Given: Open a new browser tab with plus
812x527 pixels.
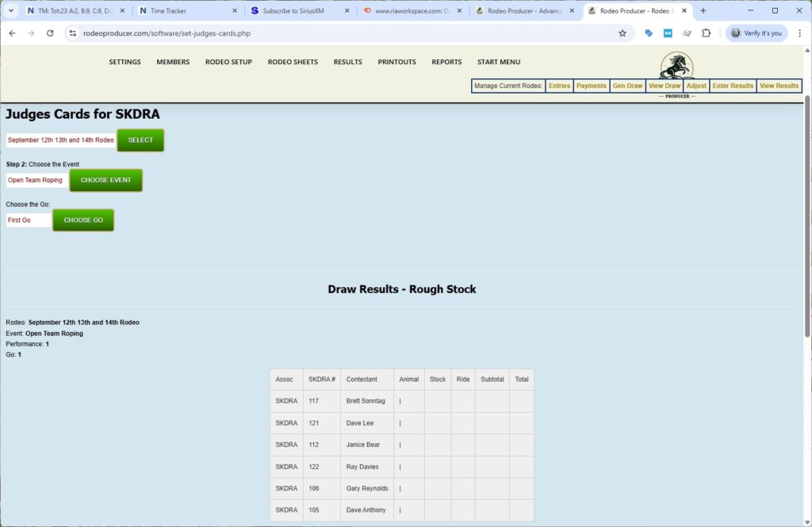Looking at the screenshot, I should 703,11.
